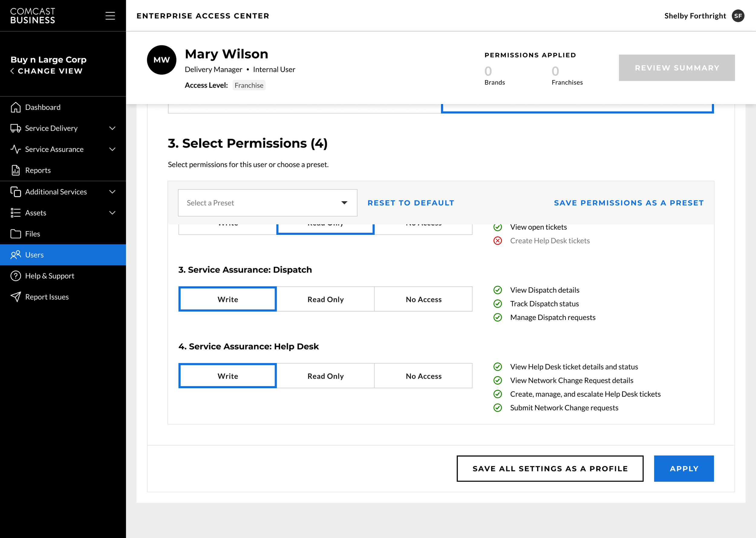Set Dispatch permission to Read Only

[325, 299]
